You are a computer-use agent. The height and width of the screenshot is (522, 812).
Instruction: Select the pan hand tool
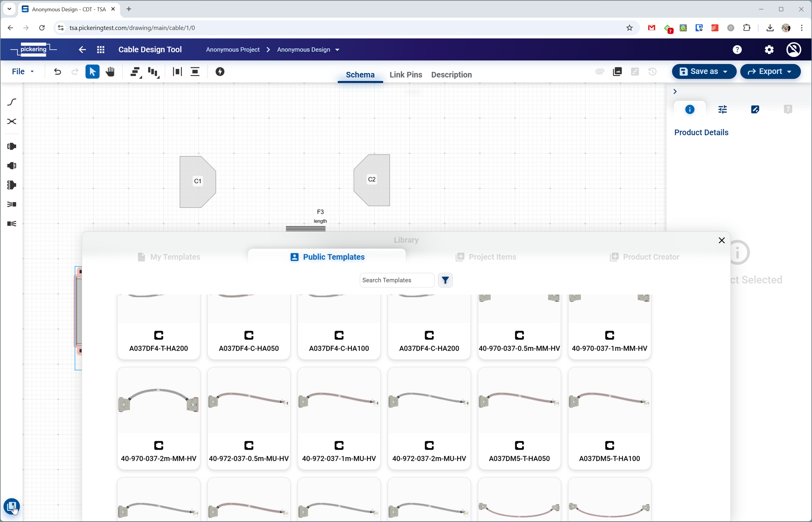coord(110,72)
